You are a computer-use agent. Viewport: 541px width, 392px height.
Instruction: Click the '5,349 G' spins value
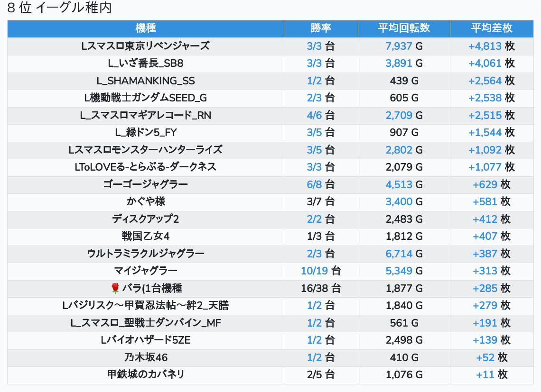(x=404, y=271)
